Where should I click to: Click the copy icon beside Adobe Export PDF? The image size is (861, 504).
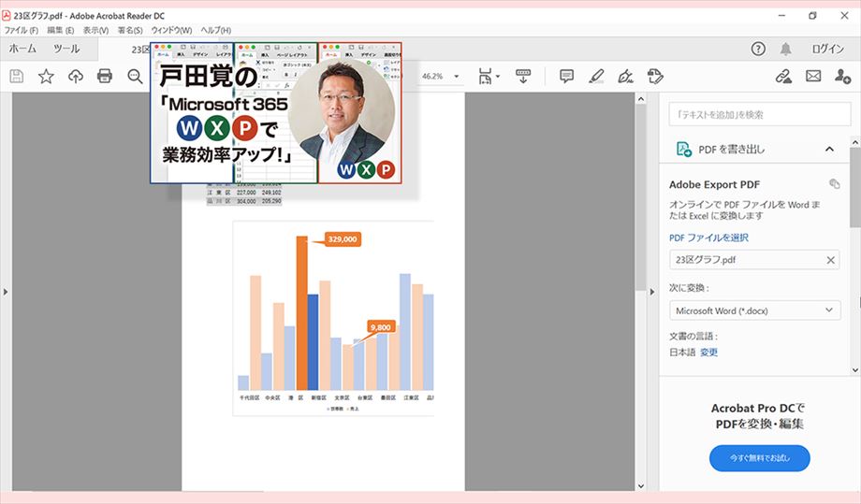[834, 183]
